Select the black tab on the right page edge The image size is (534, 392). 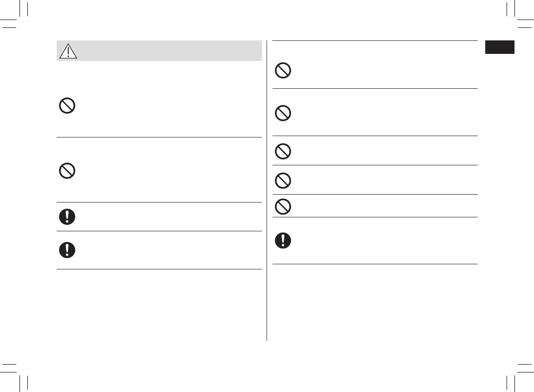pos(500,47)
